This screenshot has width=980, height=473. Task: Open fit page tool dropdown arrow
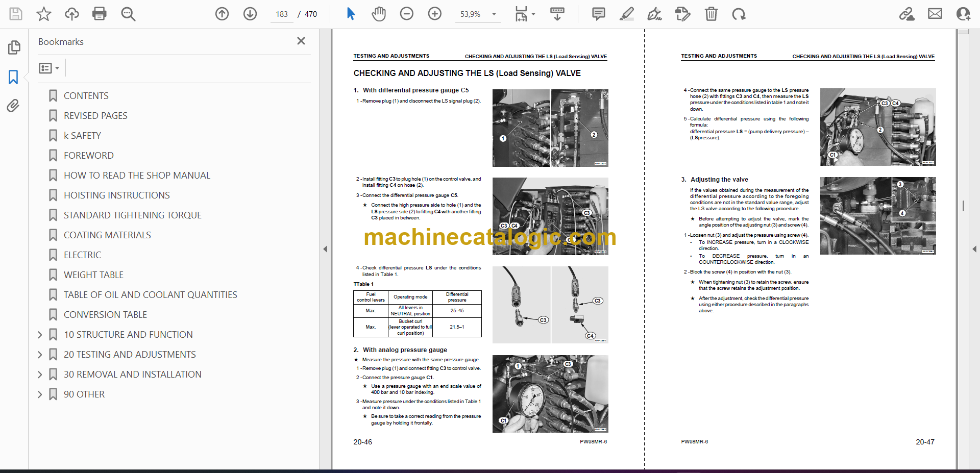tap(533, 14)
